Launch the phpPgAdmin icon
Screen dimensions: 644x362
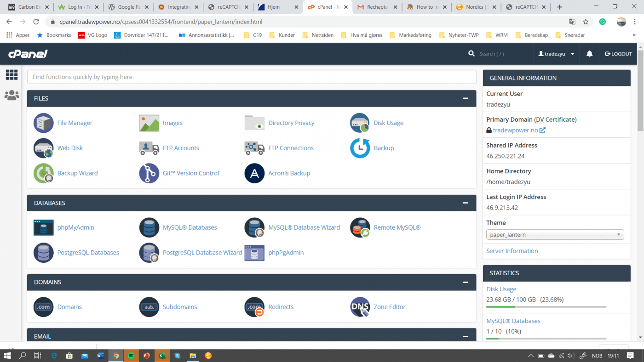point(254,253)
